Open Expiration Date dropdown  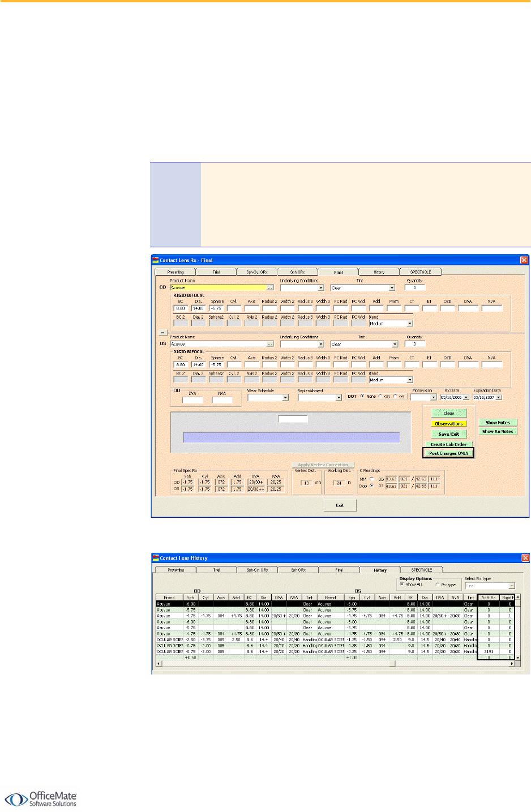coord(499,398)
